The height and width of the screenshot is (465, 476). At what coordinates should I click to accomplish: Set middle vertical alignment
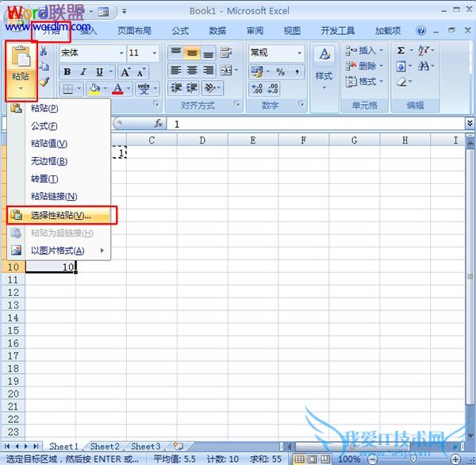[192, 52]
